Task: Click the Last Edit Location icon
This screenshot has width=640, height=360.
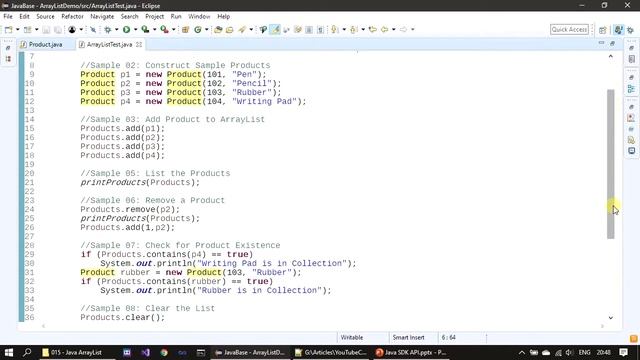Action: 372,30
